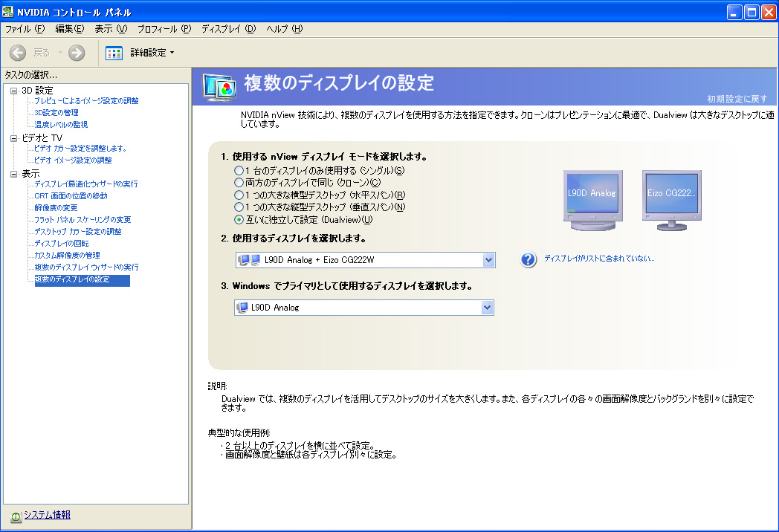Click the blue help question mark icon
The image size is (779, 532).
coord(529,259)
